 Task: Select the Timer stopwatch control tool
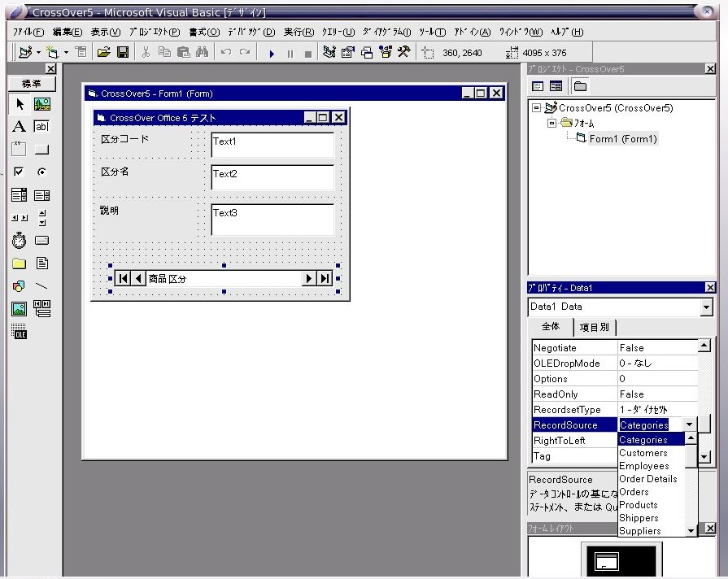[x=19, y=241]
